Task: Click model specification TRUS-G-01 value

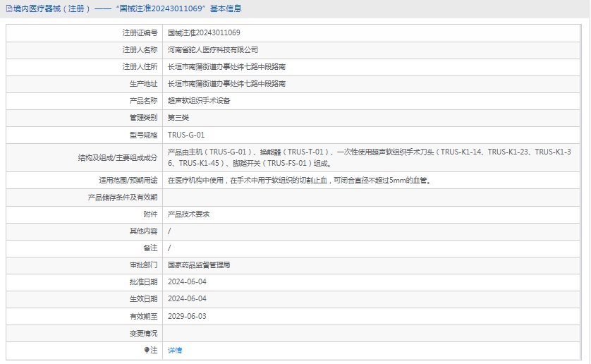Action: click(x=186, y=135)
